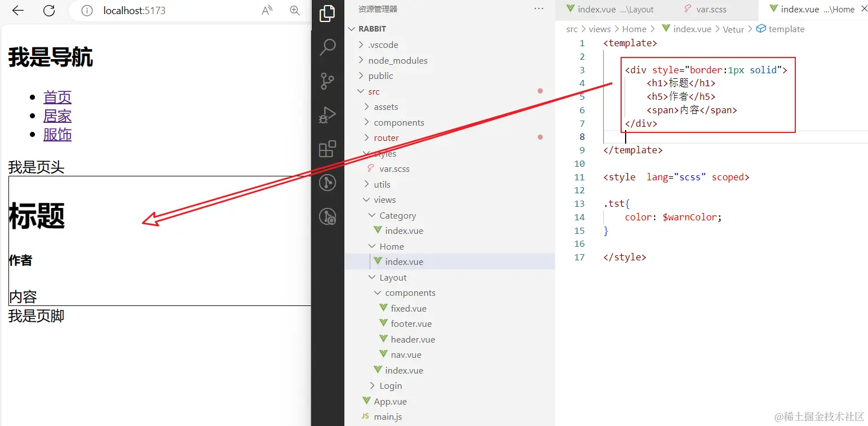Expand the Login folder
This screenshot has width=868, height=426.
[373, 385]
